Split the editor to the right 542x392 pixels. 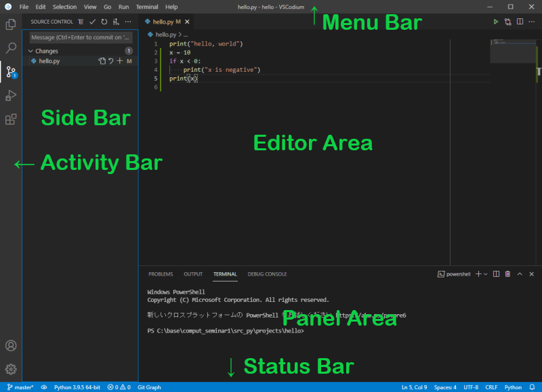click(x=520, y=22)
